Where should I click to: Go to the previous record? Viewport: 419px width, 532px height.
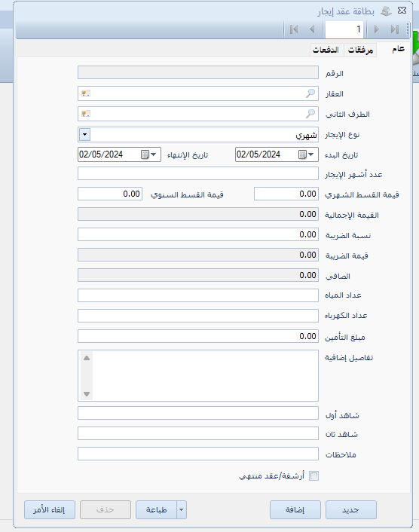point(312,29)
